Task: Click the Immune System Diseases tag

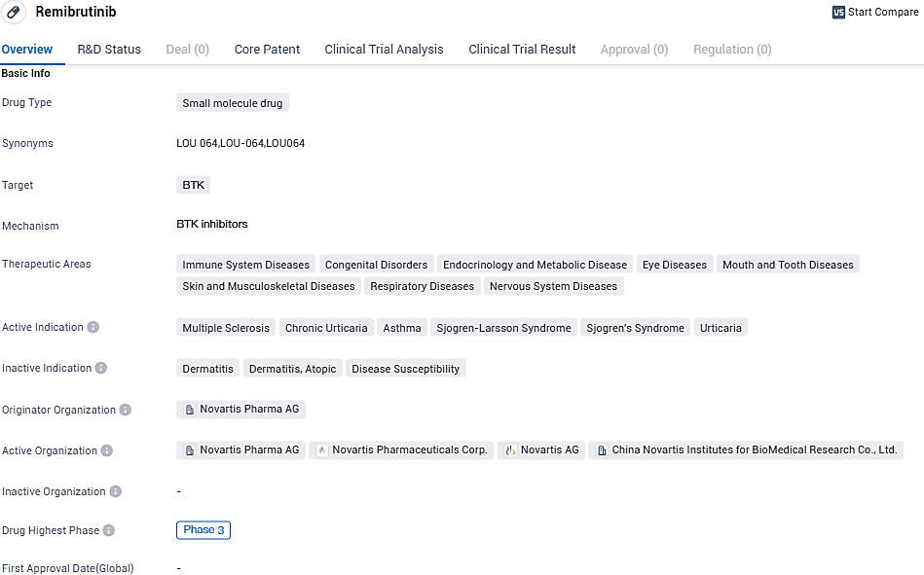Action: (x=245, y=265)
